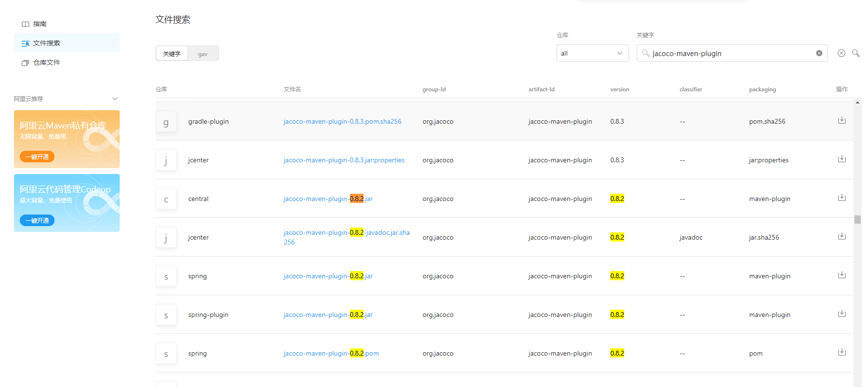Focus the keyword search input
This screenshot has width=868, height=387.
(x=732, y=53)
